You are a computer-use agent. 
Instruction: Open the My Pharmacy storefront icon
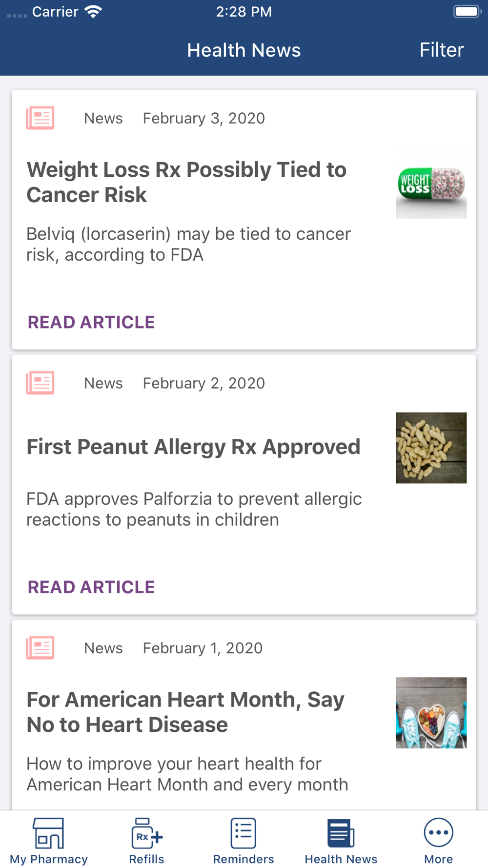(x=48, y=833)
